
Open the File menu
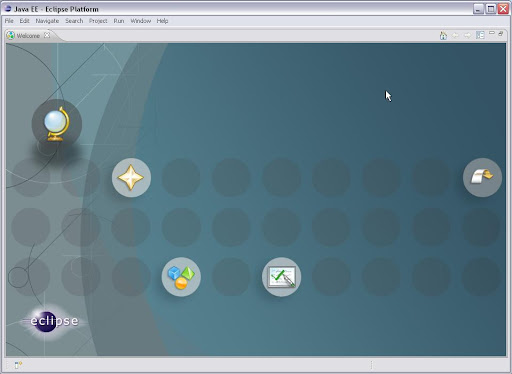(9, 21)
